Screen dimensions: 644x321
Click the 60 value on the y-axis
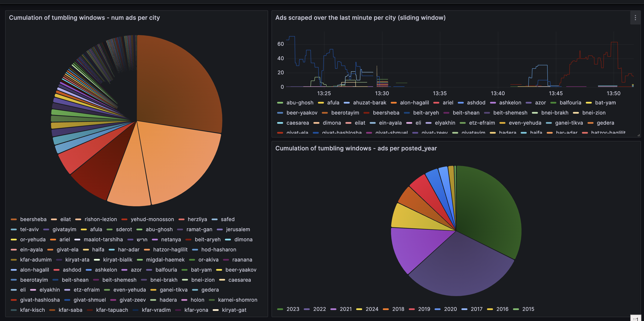pos(281,44)
